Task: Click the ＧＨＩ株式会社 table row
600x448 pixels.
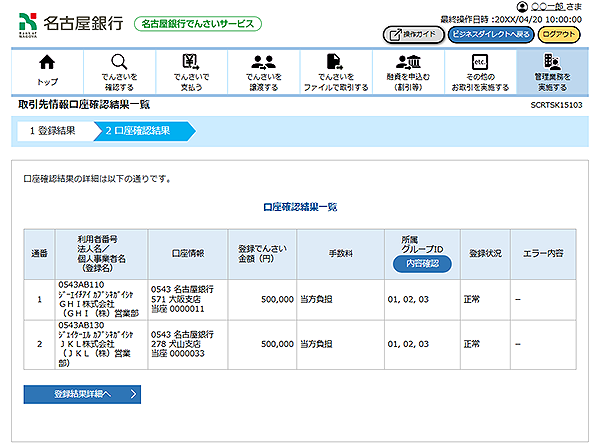Action: (299, 298)
